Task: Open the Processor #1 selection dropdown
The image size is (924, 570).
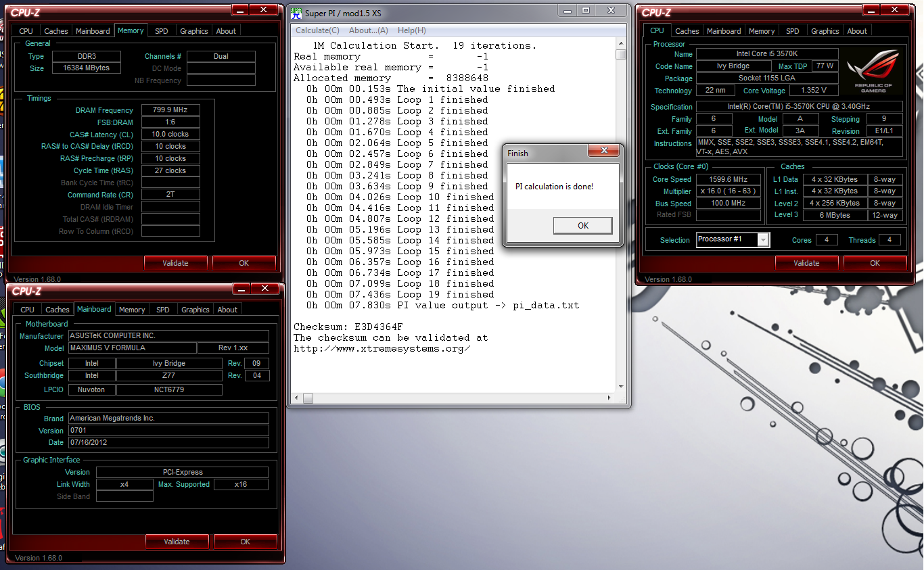Action: (x=763, y=239)
